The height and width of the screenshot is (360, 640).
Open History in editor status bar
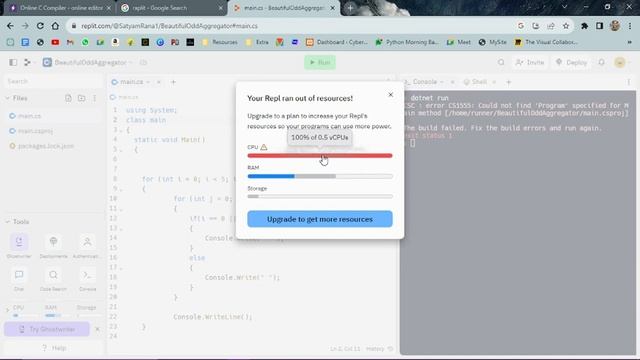[x=379, y=349]
